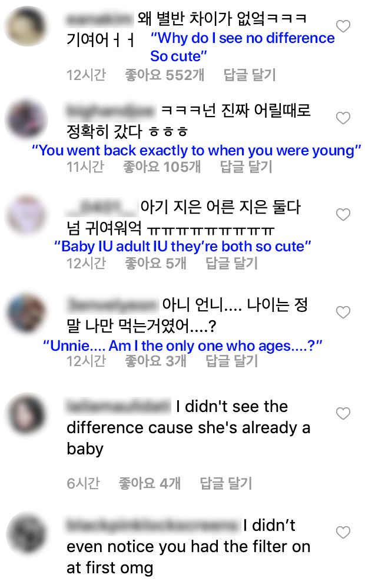Open avatar of the 'Baby IU adult IU' commenter
Image resolution: width=365 pixels, height=588 pixels.
point(26,214)
